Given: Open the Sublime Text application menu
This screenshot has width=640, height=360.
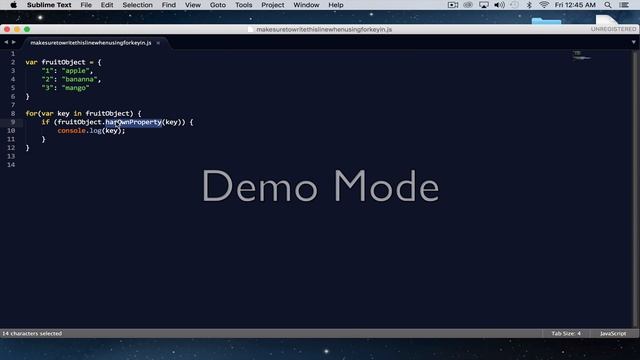Looking at the screenshot, I should tap(49, 5).
